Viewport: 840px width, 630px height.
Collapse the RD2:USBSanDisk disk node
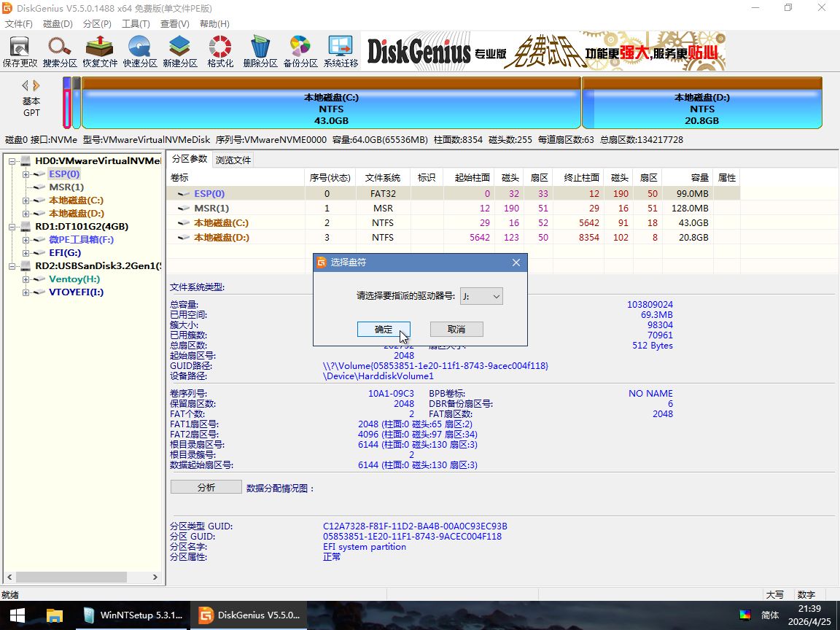[x=12, y=266]
